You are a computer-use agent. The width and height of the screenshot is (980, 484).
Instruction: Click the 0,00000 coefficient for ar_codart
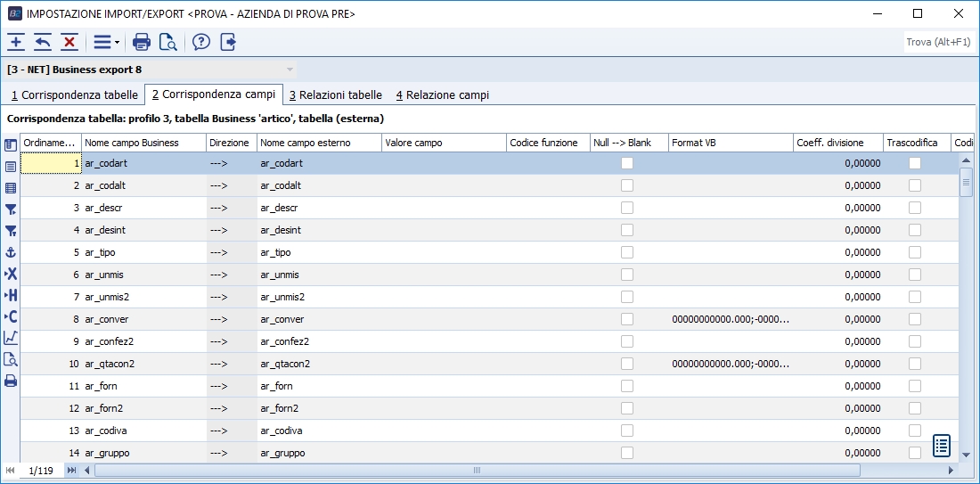[x=838, y=163]
